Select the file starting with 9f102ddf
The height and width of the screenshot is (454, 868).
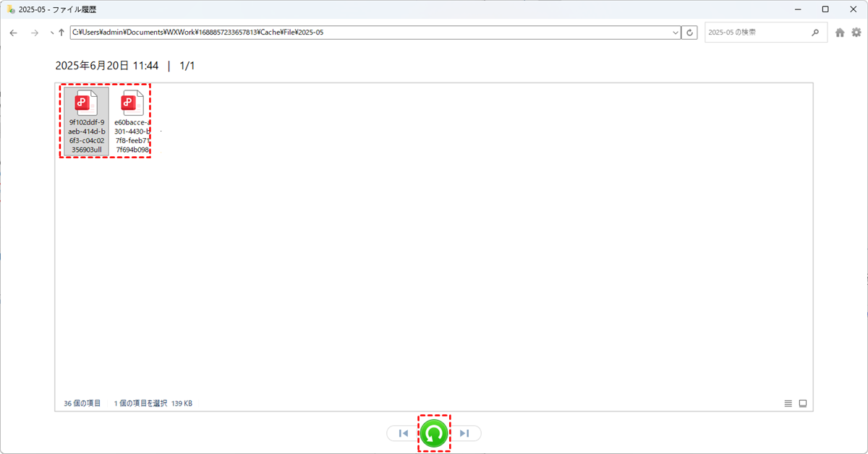pyautogui.click(x=86, y=121)
